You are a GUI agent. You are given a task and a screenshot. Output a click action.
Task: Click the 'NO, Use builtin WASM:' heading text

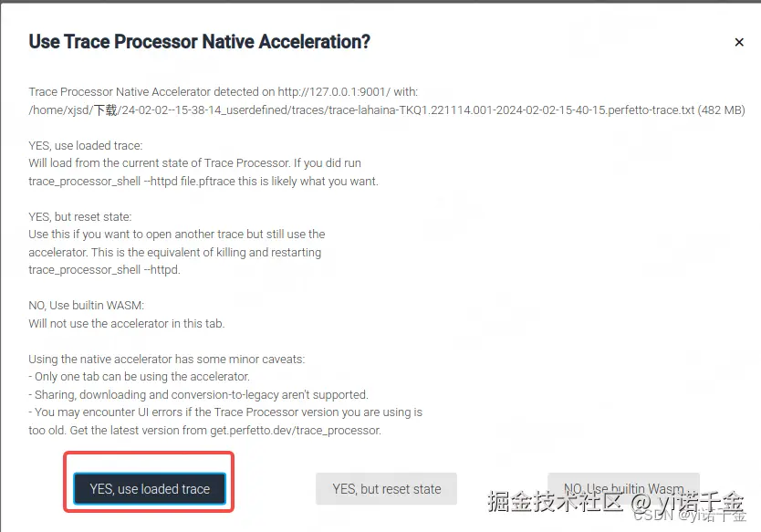[87, 306]
